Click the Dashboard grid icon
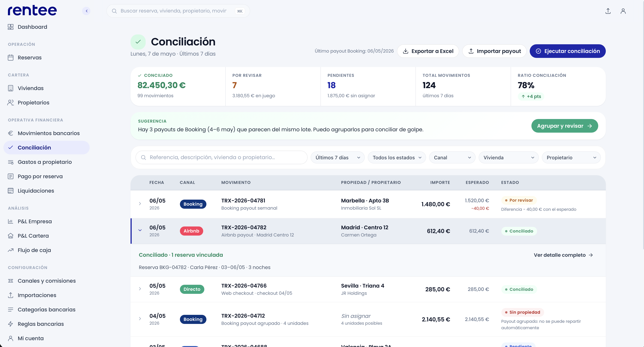Image resolution: width=644 pixels, height=347 pixels. click(11, 27)
